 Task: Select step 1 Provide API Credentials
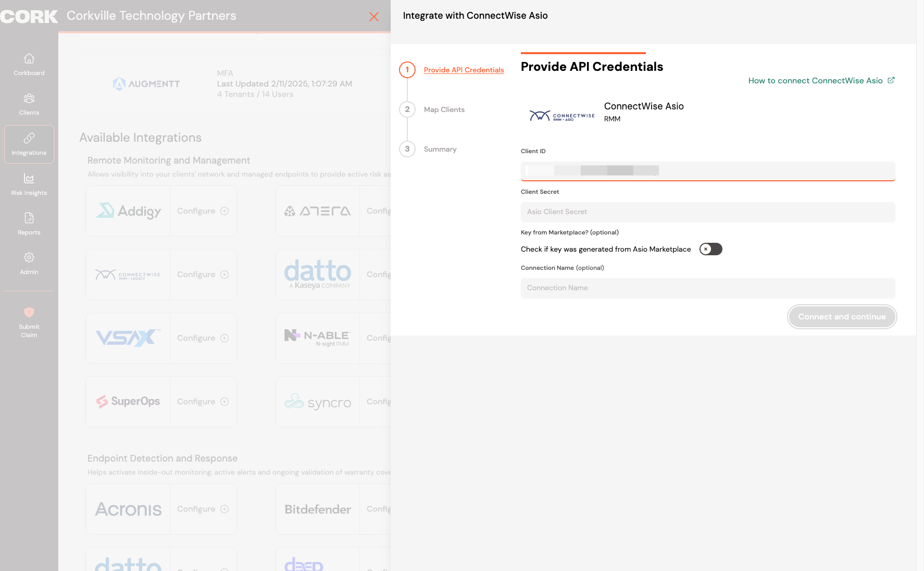coord(464,70)
